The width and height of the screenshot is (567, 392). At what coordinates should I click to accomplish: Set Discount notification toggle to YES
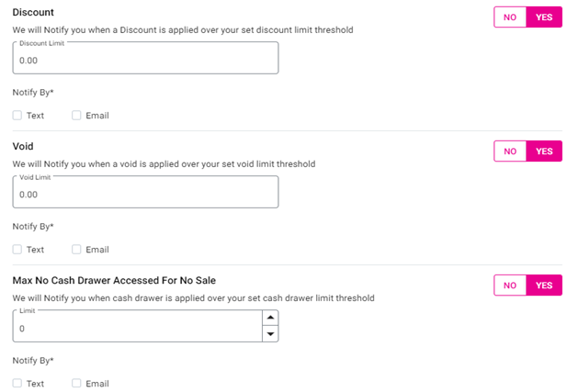click(x=544, y=17)
